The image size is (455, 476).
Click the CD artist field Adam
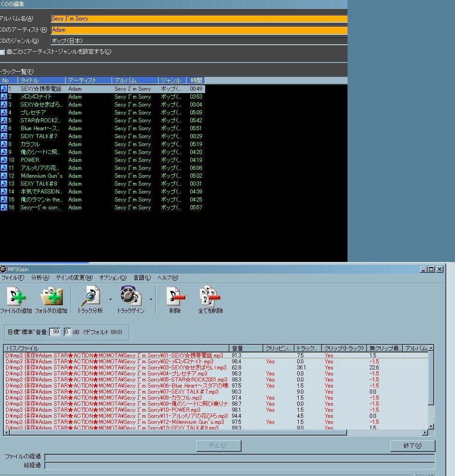pyautogui.click(x=199, y=30)
